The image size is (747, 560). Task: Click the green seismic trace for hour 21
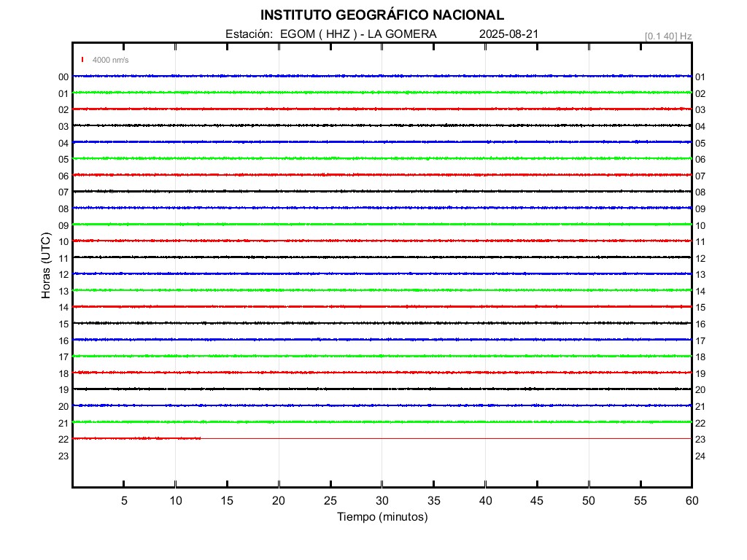382,422
